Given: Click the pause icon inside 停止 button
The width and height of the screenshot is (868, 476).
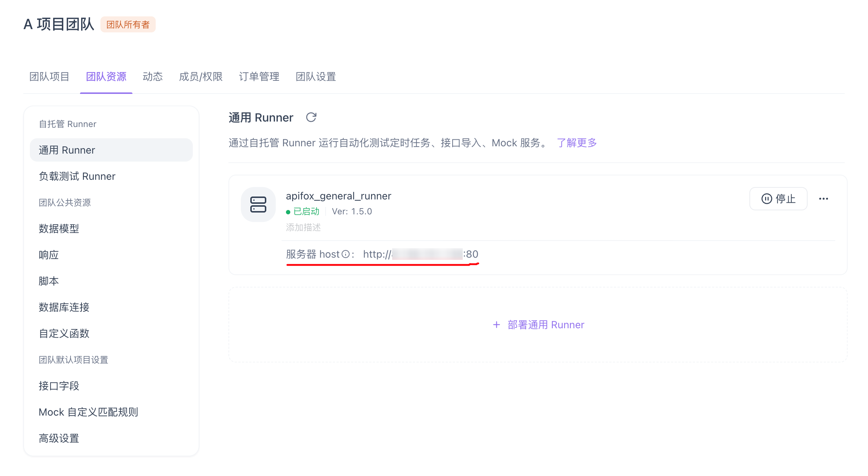Looking at the screenshot, I should 766,199.
